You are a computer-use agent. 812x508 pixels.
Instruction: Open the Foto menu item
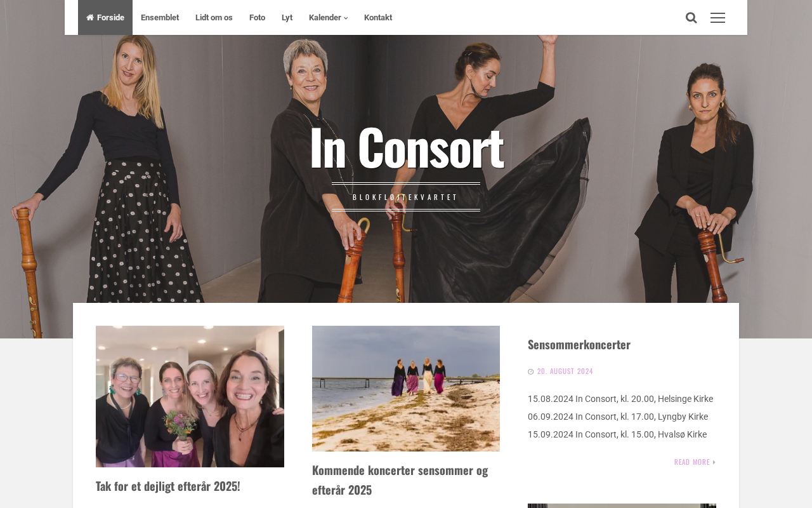click(257, 18)
